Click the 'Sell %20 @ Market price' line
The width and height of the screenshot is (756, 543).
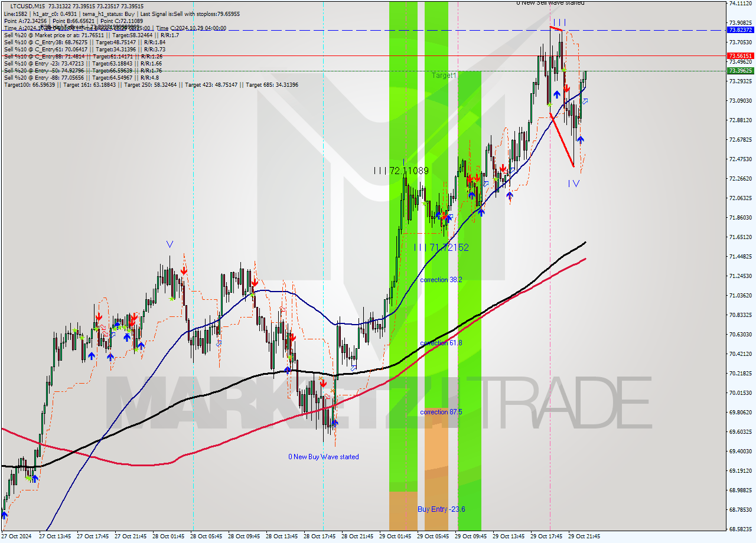click(x=92, y=35)
